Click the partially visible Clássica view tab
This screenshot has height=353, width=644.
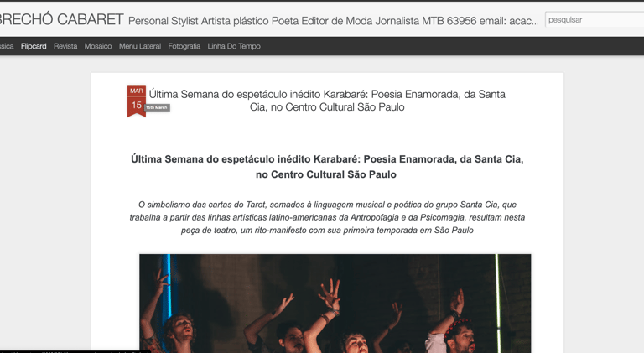[7, 46]
